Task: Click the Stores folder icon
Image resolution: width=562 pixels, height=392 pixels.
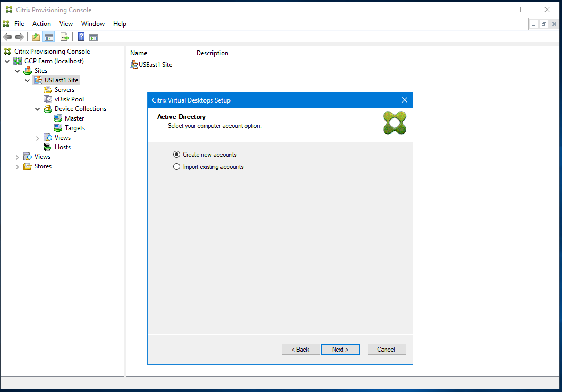Action: tap(28, 166)
